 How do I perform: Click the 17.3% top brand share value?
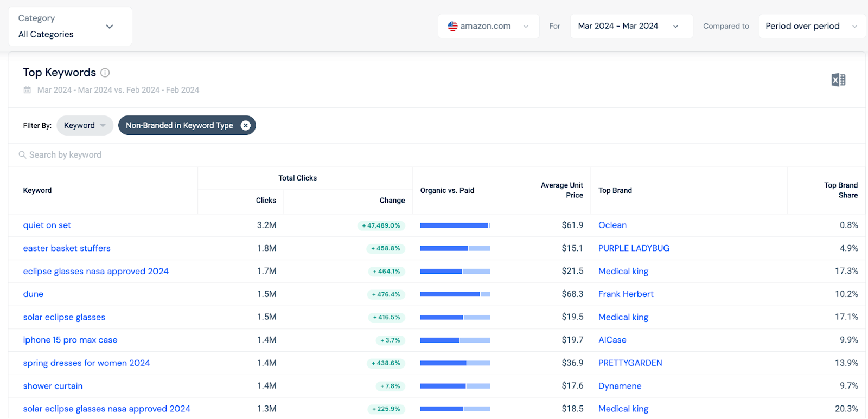click(x=846, y=271)
